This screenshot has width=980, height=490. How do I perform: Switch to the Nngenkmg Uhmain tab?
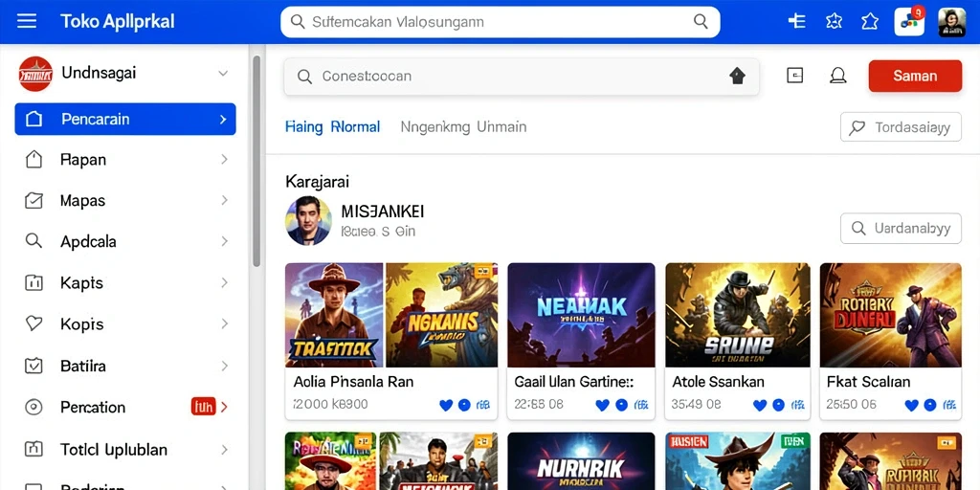coord(463,127)
